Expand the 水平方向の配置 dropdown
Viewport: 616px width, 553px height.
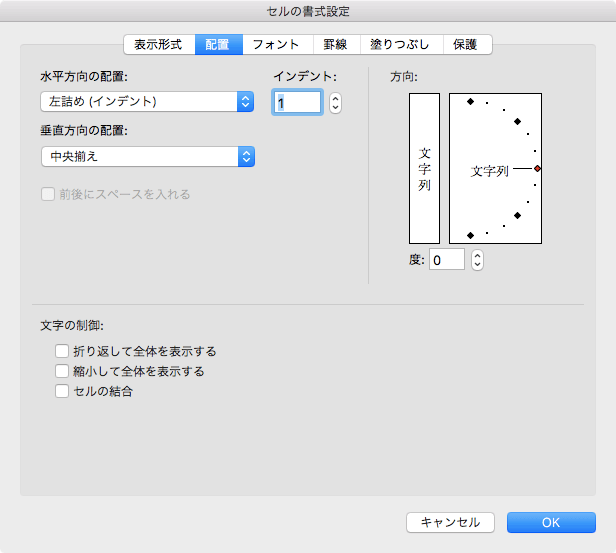146,101
